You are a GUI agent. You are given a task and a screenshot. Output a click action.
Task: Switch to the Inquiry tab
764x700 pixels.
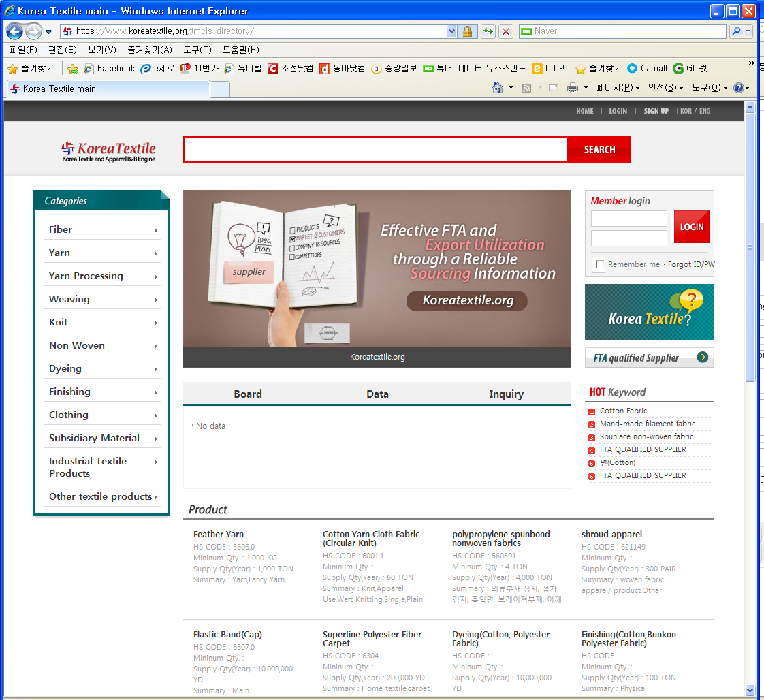point(506,394)
